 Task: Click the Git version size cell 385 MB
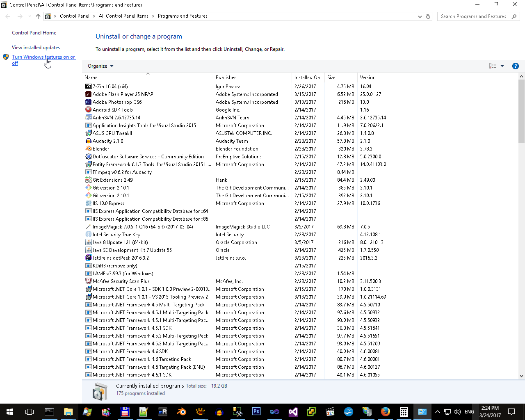pyautogui.click(x=346, y=188)
